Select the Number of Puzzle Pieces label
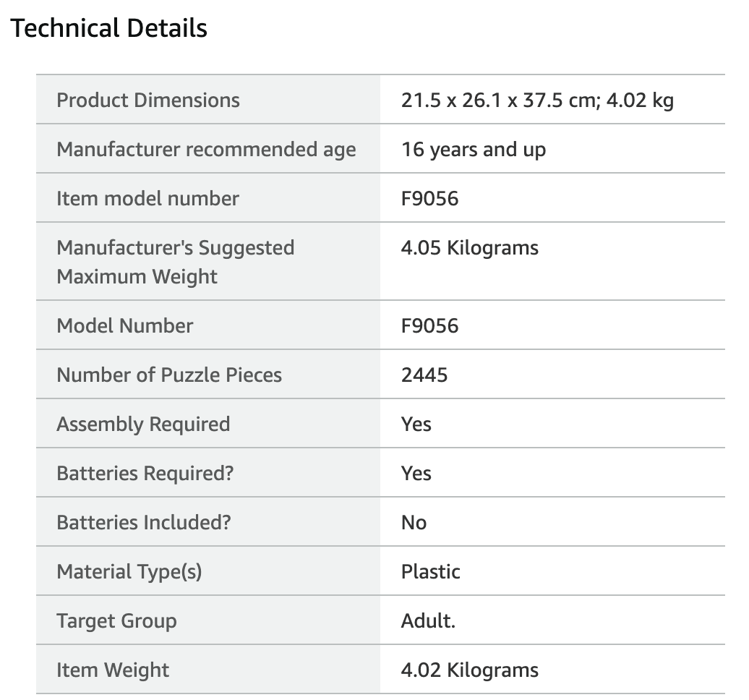Image resolution: width=749 pixels, height=700 pixels. (x=169, y=375)
